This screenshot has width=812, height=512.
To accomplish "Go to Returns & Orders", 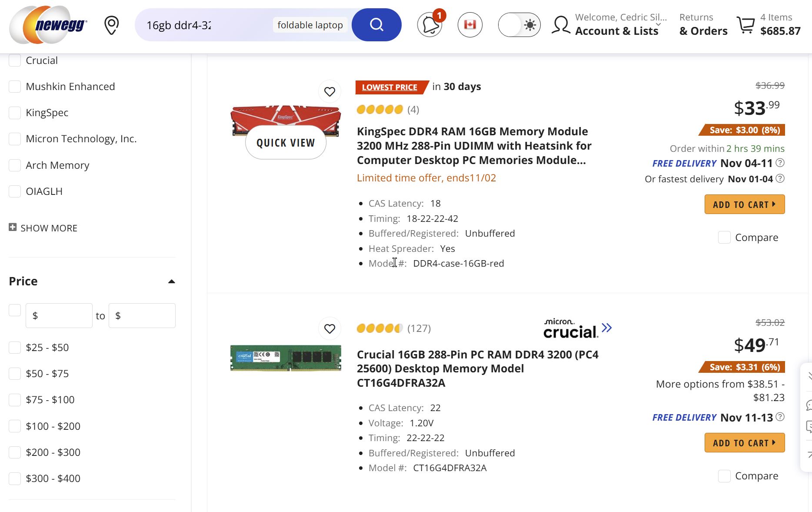I will point(703,25).
